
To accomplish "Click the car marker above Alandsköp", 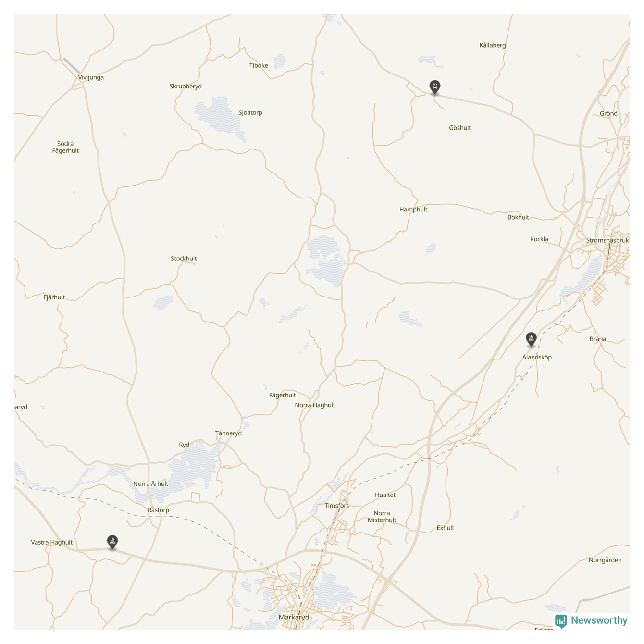I will [x=531, y=339].
